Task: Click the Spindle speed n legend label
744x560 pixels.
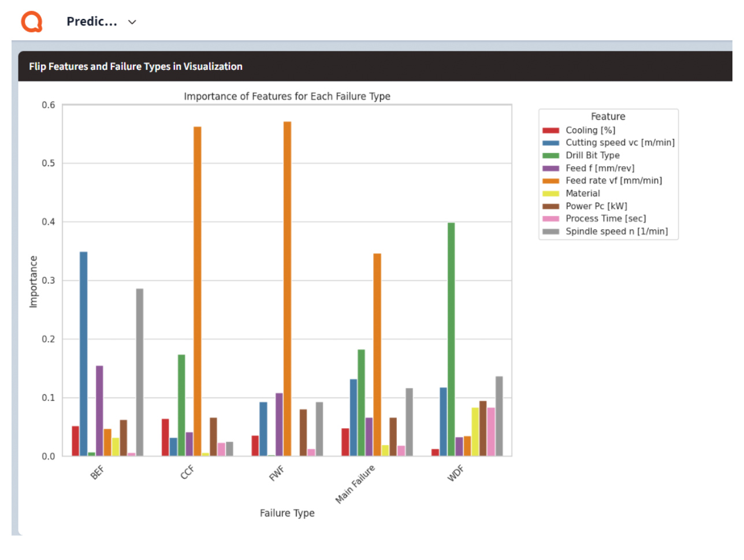Action: (616, 232)
